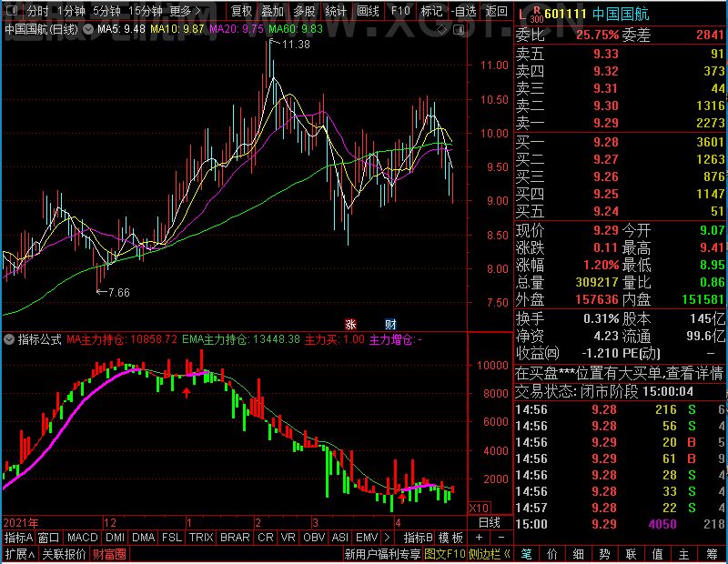This screenshot has height=564, width=728.
Task: Click 标记 mark button
Action: tap(431, 11)
